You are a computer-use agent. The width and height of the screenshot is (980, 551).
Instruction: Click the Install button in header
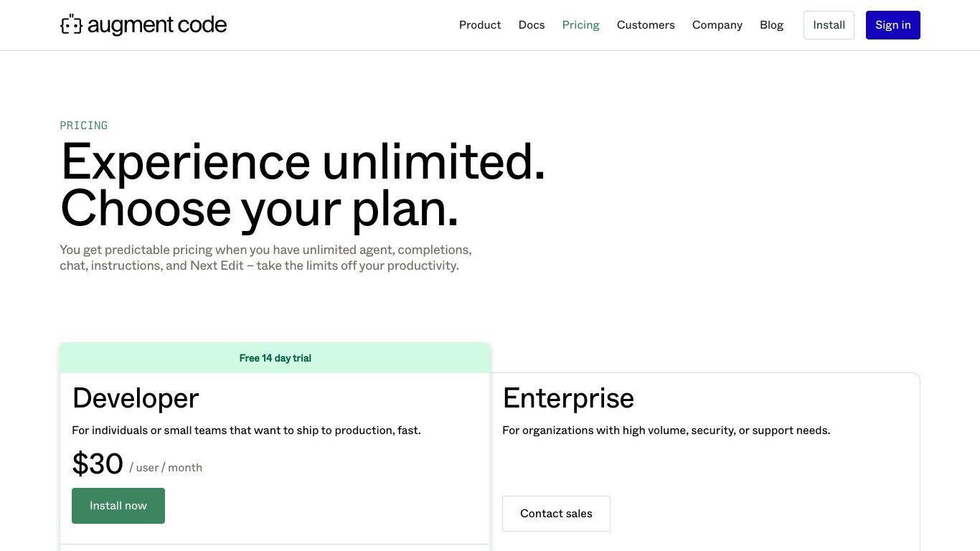pyautogui.click(x=829, y=25)
